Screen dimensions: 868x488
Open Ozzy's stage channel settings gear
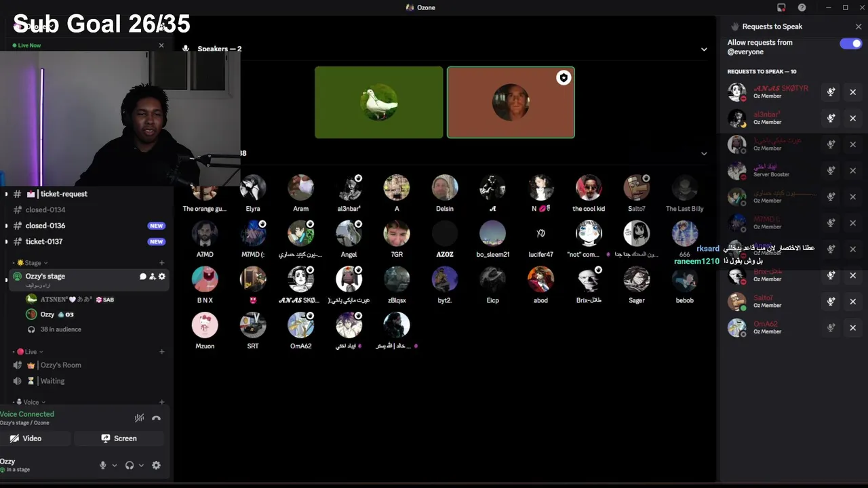pos(161,277)
